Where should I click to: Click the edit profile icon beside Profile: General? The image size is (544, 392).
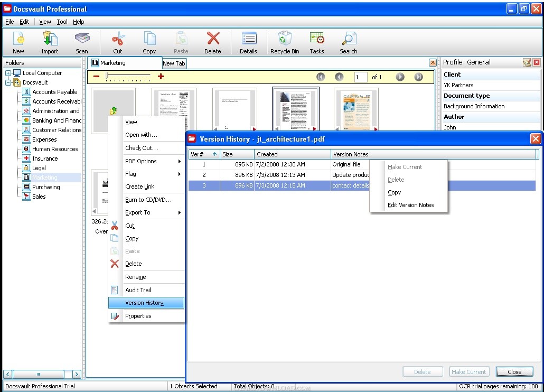[527, 62]
